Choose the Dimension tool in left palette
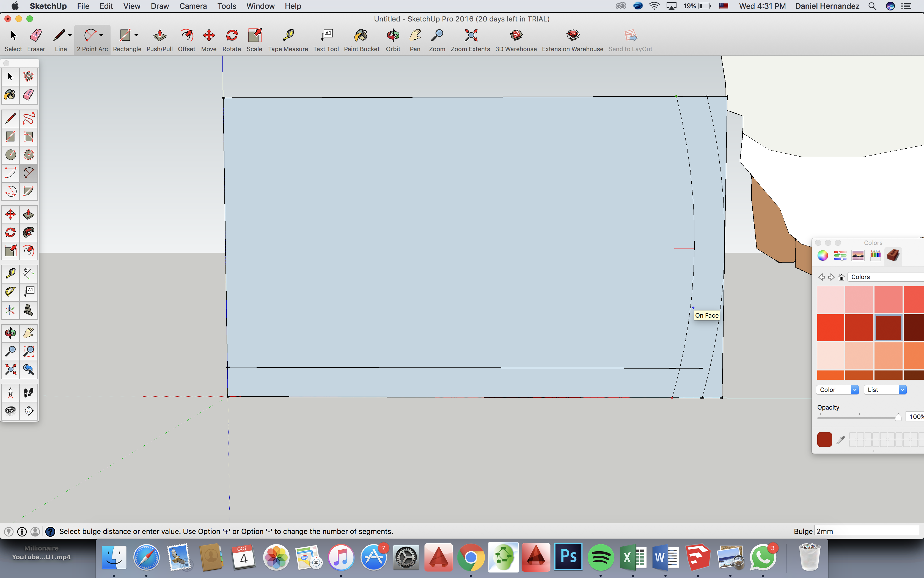924x578 pixels. pos(29,273)
